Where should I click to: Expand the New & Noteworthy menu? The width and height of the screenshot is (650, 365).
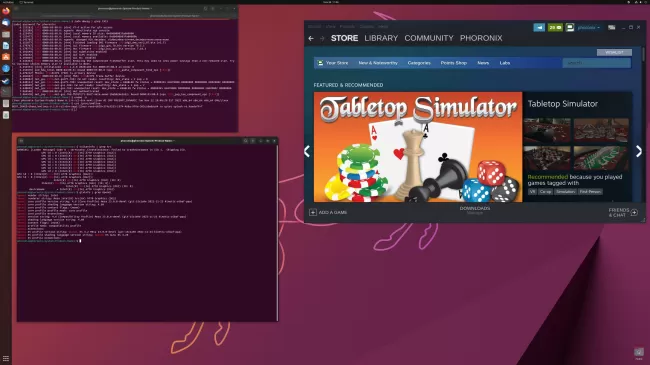click(x=378, y=63)
